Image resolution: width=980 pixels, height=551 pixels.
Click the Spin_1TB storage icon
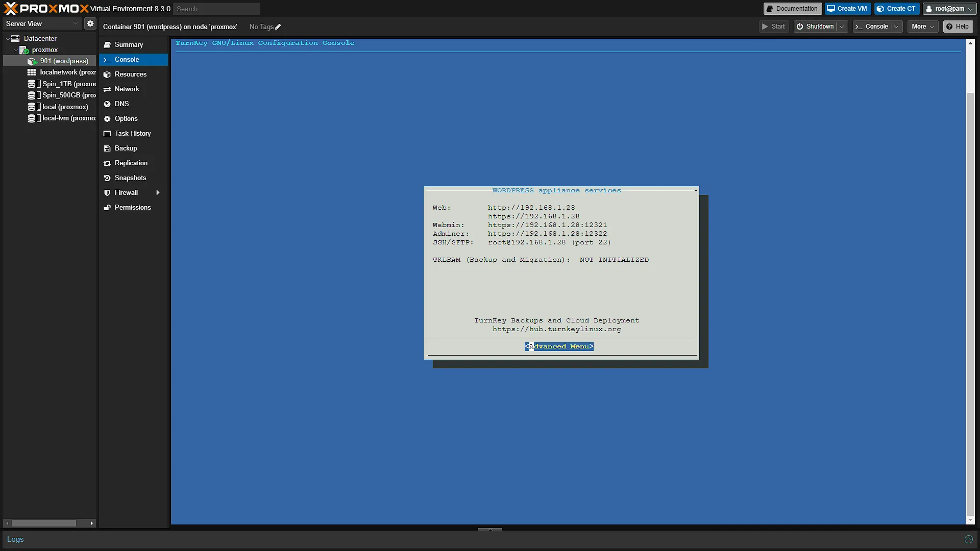coord(32,84)
